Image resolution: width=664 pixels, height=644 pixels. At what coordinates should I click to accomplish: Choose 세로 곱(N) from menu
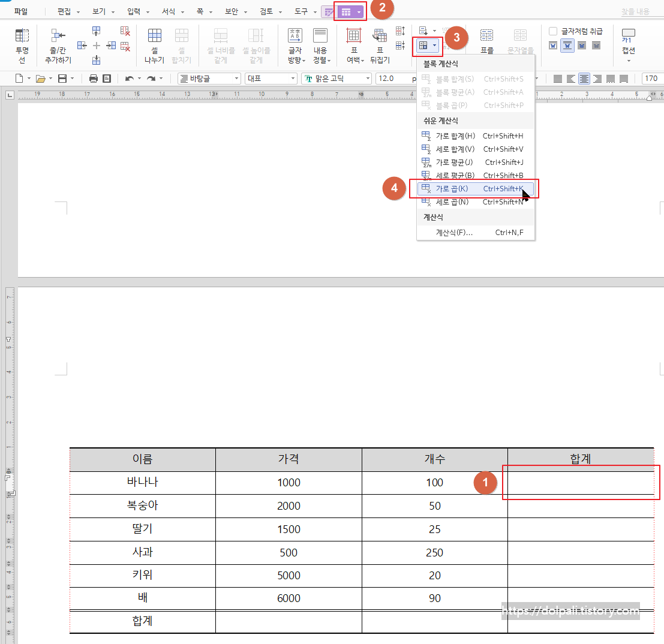tap(475, 202)
